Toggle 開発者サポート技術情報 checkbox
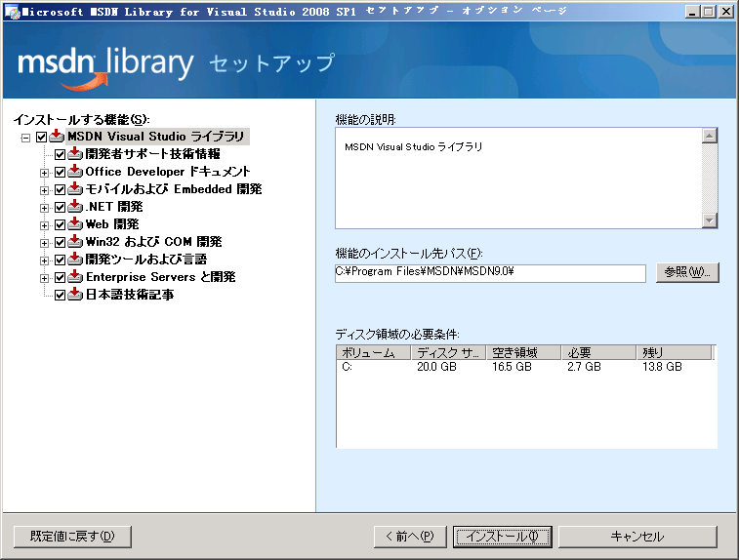 pyautogui.click(x=60, y=154)
